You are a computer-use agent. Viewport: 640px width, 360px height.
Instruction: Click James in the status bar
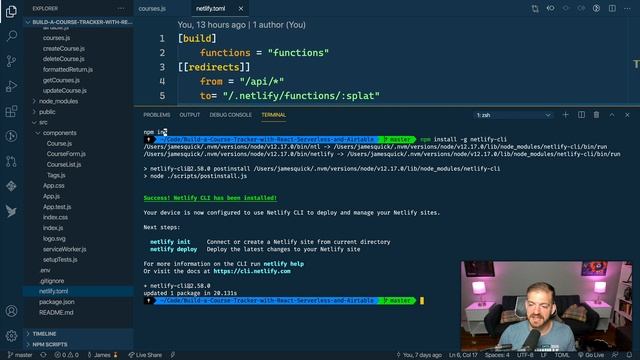[102, 355]
